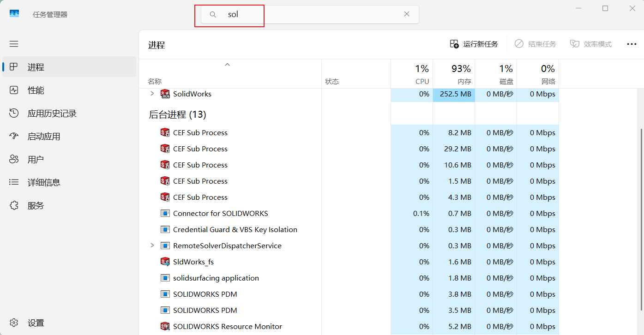Click the 结束任务 button
This screenshot has width=644, height=335.
(536, 44)
